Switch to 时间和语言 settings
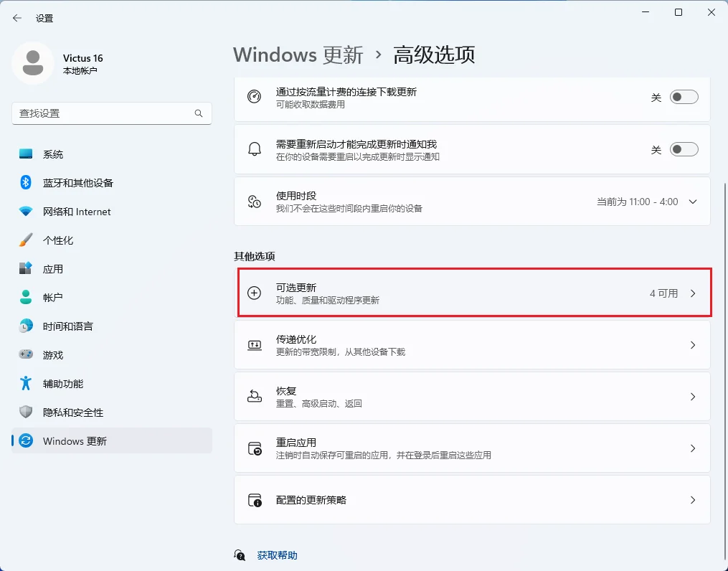 click(x=65, y=326)
